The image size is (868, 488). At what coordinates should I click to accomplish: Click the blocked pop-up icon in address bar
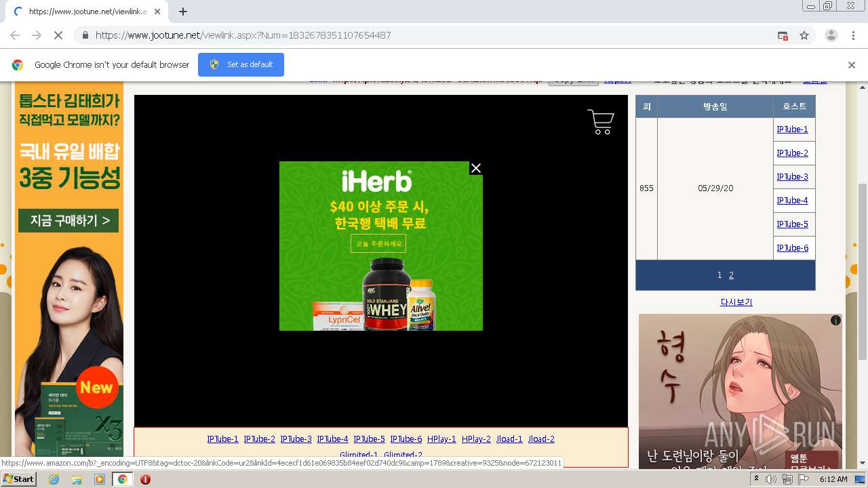783,35
